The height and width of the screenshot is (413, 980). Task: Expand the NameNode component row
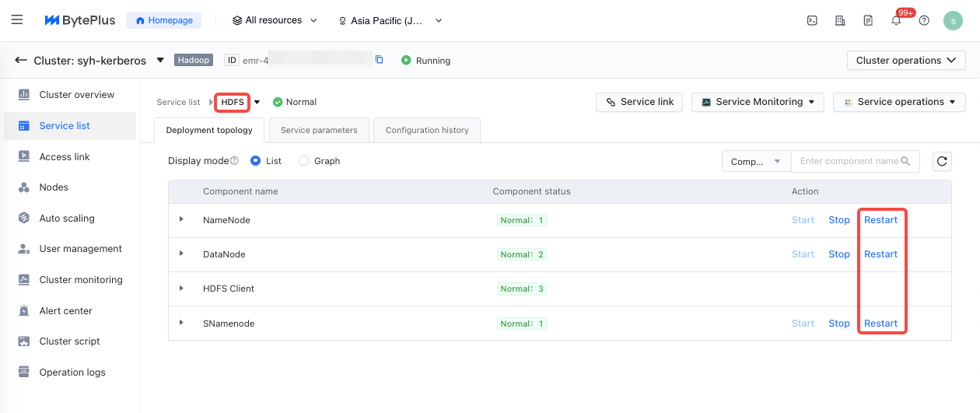click(181, 220)
